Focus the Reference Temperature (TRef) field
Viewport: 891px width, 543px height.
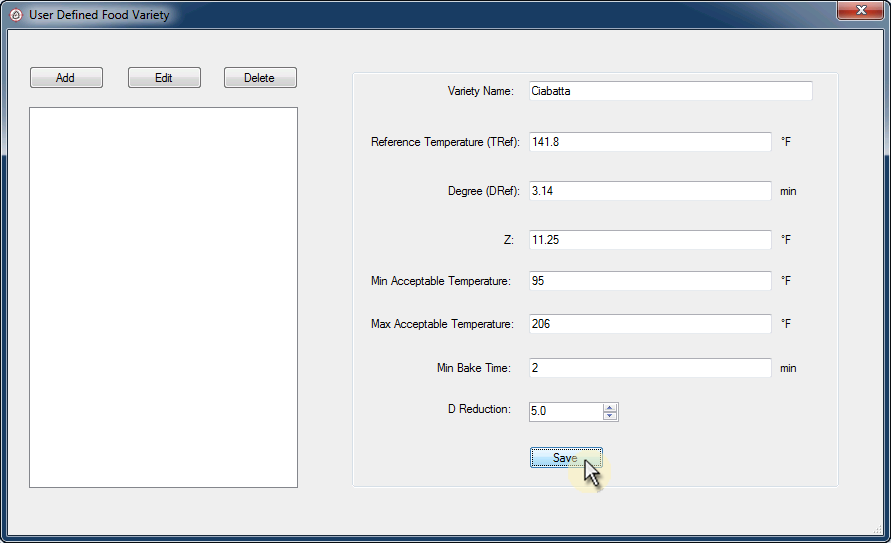pyautogui.click(x=650, y=142)
